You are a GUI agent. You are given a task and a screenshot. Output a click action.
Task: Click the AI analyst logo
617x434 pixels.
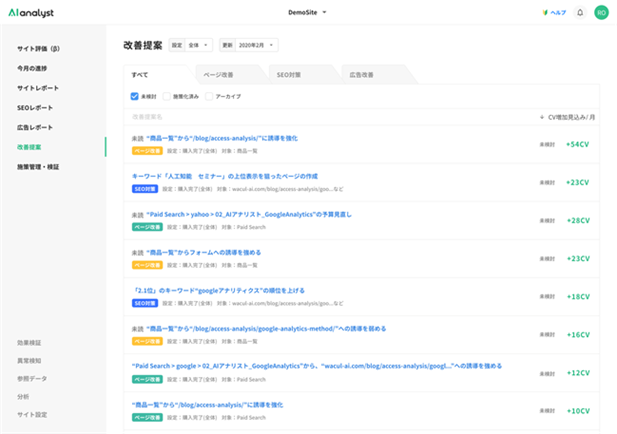[x=31, y=13]
